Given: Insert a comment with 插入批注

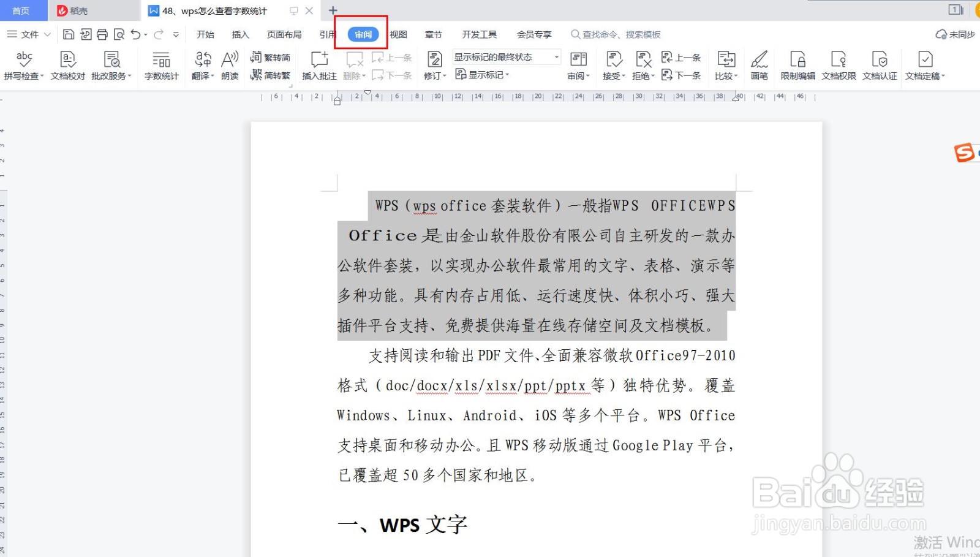Looking at the screenshot, I should pos(318,64).
